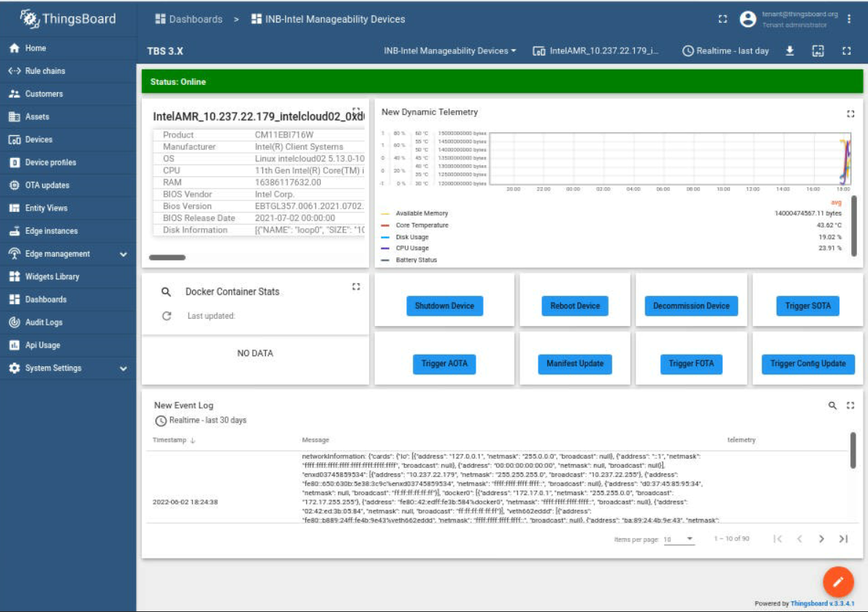868x612 pixels.
Task: Open the IntelAMR entity selector
Action: pyautogui.click(x=595, y=51)
